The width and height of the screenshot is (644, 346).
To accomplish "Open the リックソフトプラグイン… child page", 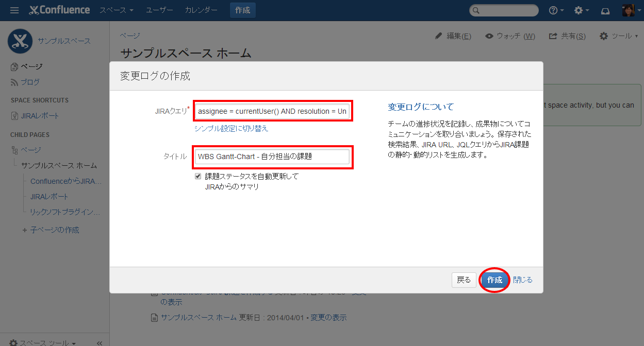I will pos(65,212).
